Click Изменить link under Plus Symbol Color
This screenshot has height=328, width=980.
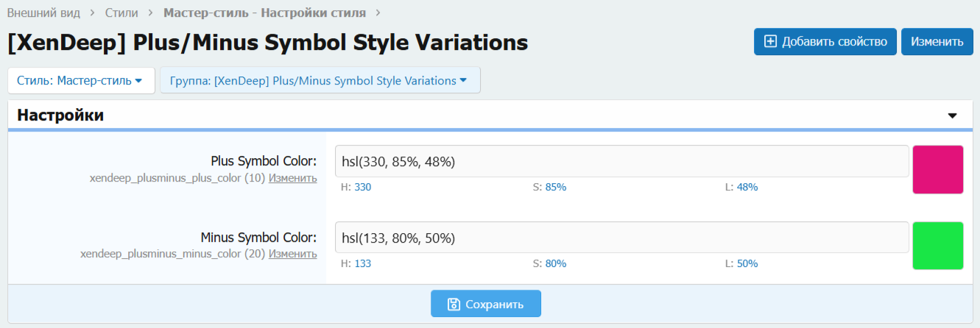click(292, 178)
